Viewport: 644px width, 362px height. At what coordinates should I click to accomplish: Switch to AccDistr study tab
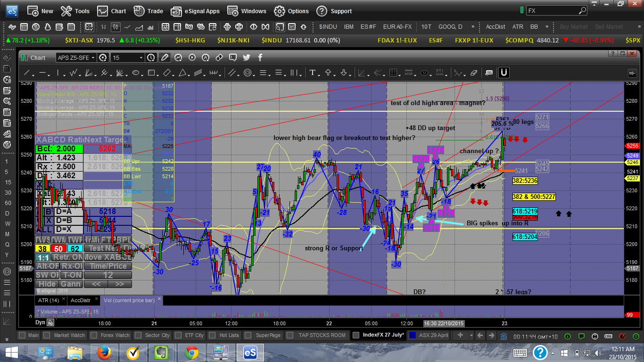(x=81, y=300)
